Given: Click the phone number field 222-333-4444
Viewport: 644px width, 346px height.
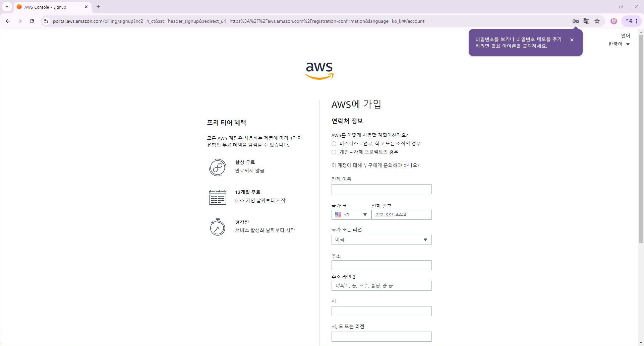Looking at the screenshot, I should pos(402,215).
